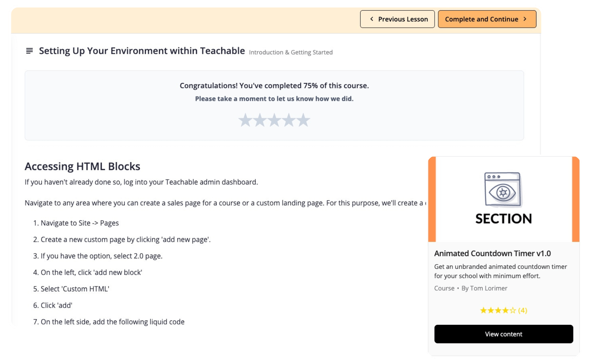Click the fifth gray rating star

click(302, 120)
